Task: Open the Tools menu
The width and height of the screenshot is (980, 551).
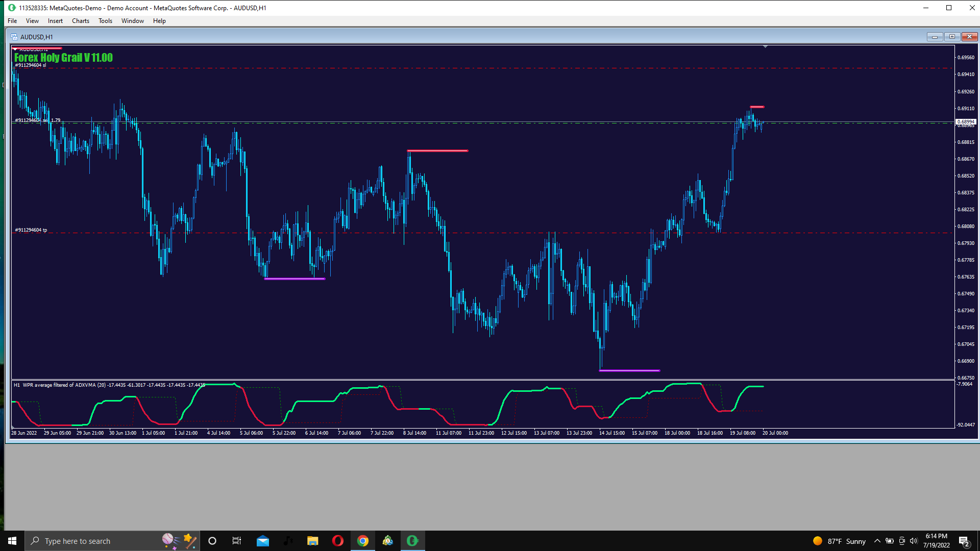Action: pyautogui.click(x=105, y=21)
